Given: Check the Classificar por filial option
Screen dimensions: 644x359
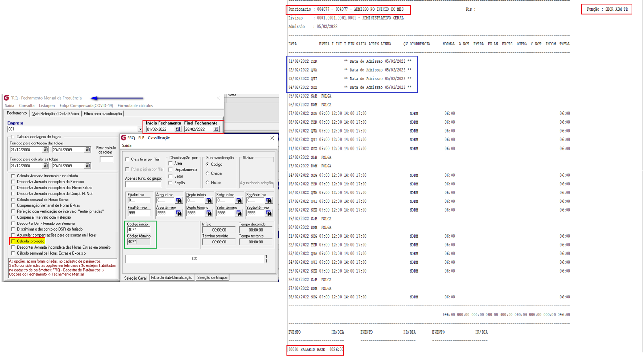Looking at the screenshot, I should [127, 159].
